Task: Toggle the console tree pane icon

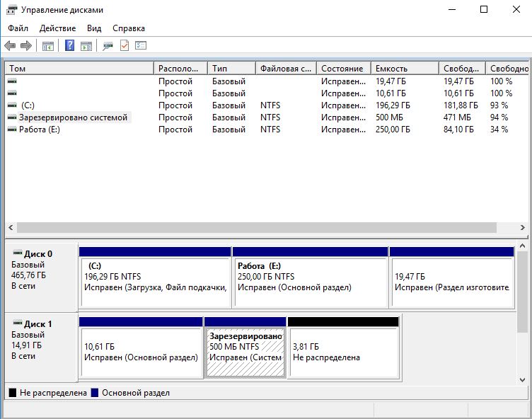Action: click(x=48, y=46)
